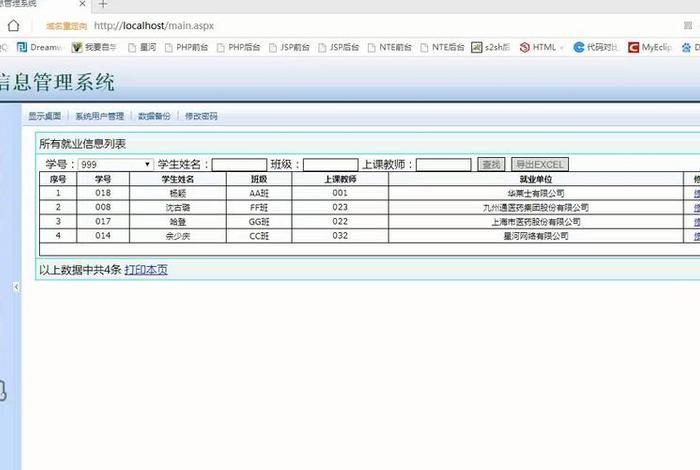Click the 我要自学 bookmark icon
Image resolution: width=700 pixels, height=470 pixels.
(75, 47)
